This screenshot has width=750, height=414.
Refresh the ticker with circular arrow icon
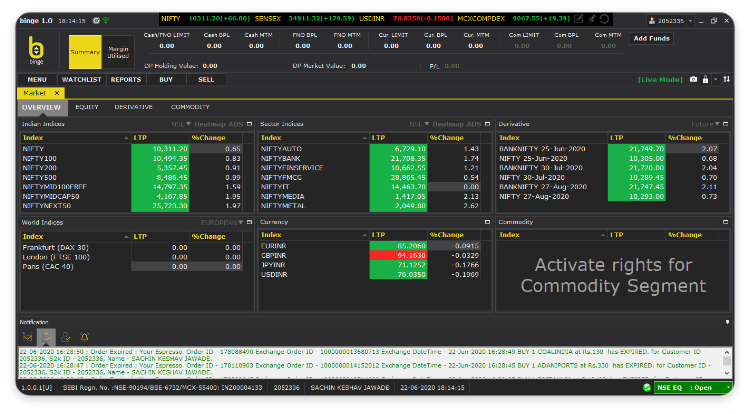pos(605,19)
